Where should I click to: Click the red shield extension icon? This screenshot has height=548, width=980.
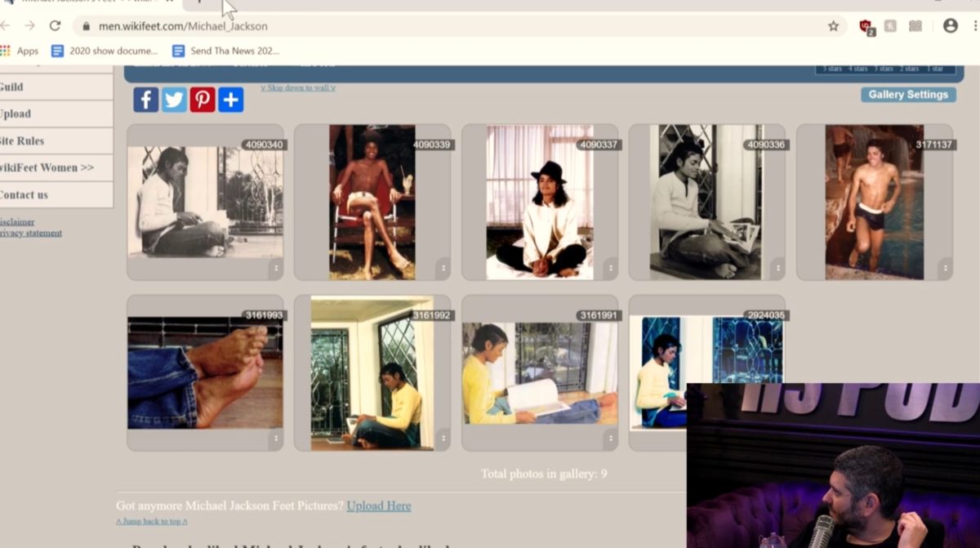point(866,26)
